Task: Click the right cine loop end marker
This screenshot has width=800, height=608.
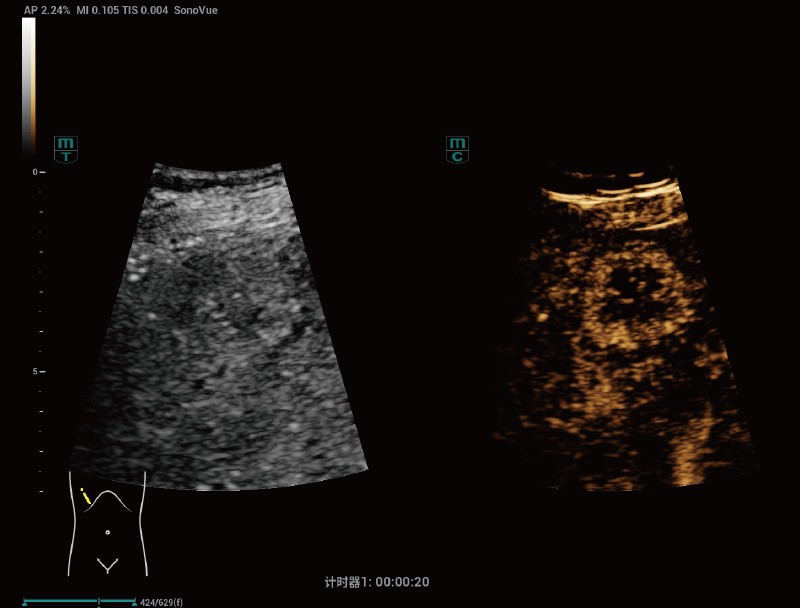Action: tap(135, 602)
